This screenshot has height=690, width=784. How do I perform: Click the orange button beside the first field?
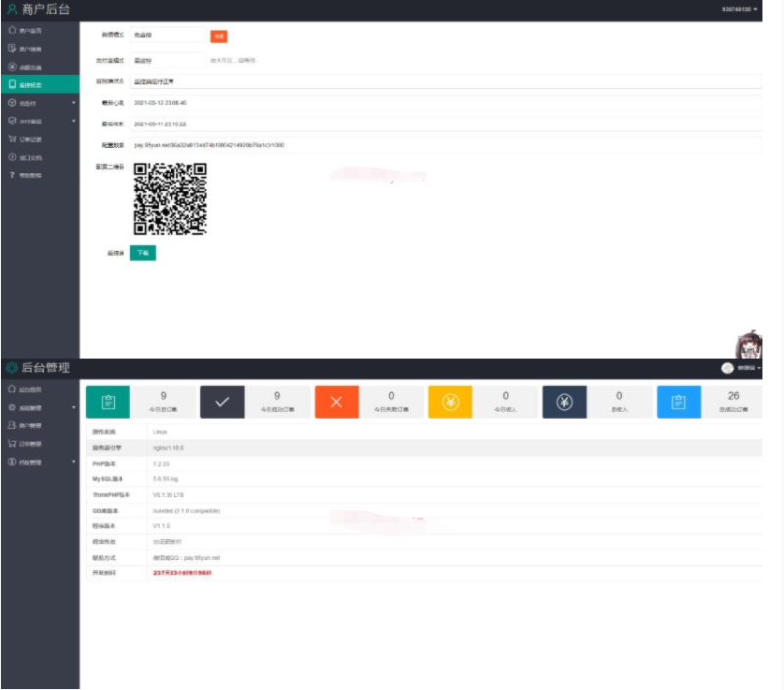pos(219,36)
